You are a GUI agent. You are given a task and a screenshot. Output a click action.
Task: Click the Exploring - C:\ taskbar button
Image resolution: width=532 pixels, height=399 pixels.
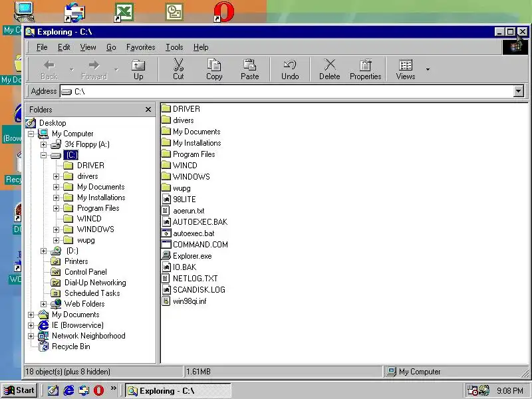[x=178, y=390]
